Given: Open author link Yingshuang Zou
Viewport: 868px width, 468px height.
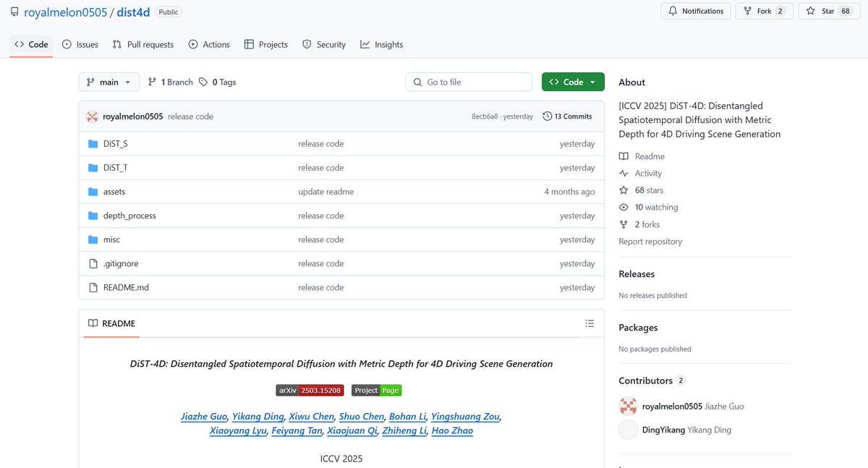Looking at the screenshot, I should (x=465, y=416).
